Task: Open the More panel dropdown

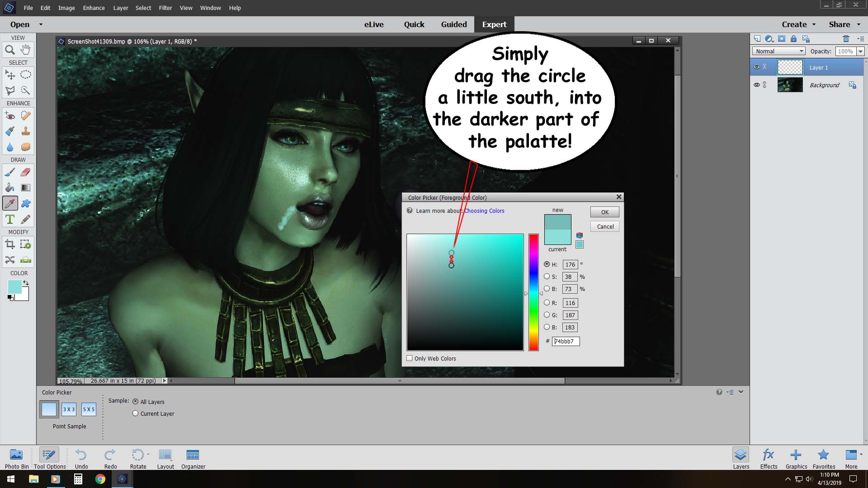Action: click(x=861, y=454)
